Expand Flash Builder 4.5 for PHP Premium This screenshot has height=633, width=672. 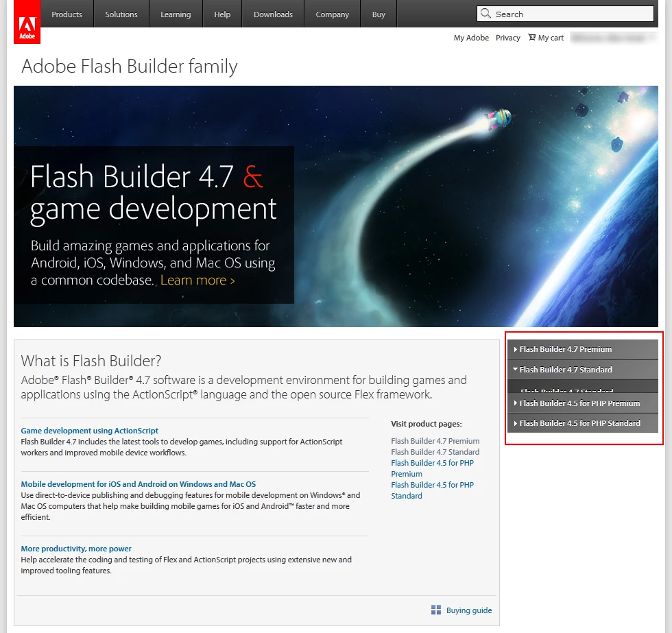[x=582, y=403]
